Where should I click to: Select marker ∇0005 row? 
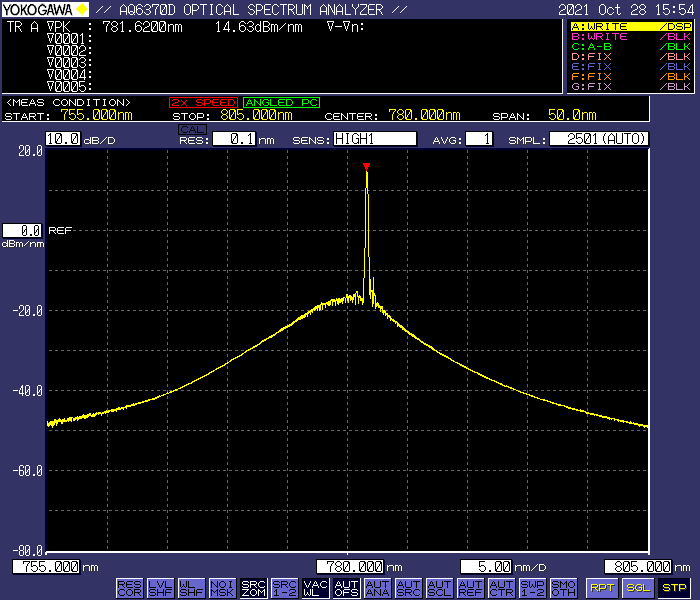[x=70, y=86]
